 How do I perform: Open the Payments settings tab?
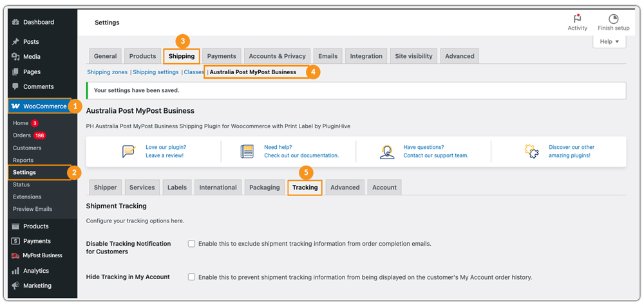pos(222,56)
